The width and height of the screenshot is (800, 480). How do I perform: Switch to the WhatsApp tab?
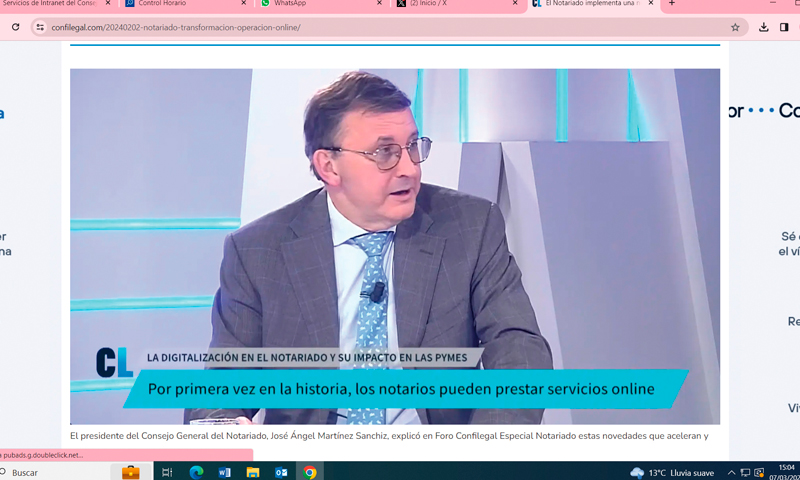(310, 4)
